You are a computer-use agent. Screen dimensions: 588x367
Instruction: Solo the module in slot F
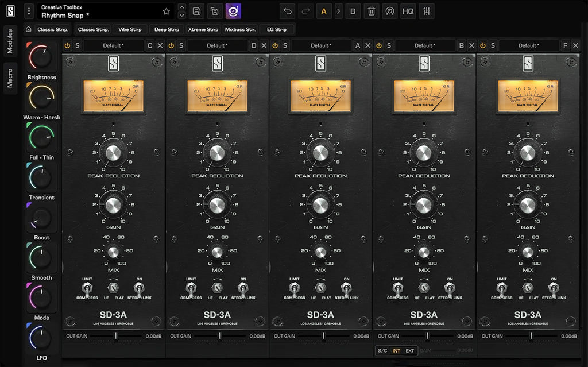tap(493, 45)
